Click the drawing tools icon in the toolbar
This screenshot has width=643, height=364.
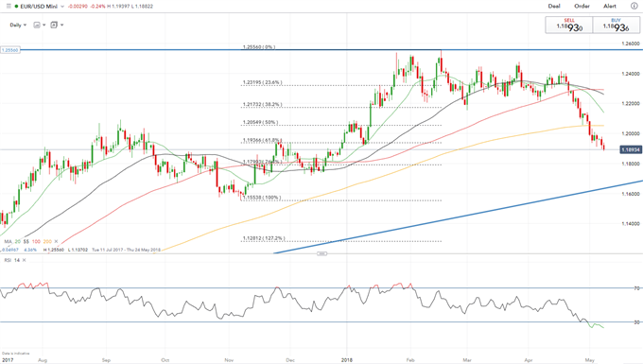[x=54, y=25]
